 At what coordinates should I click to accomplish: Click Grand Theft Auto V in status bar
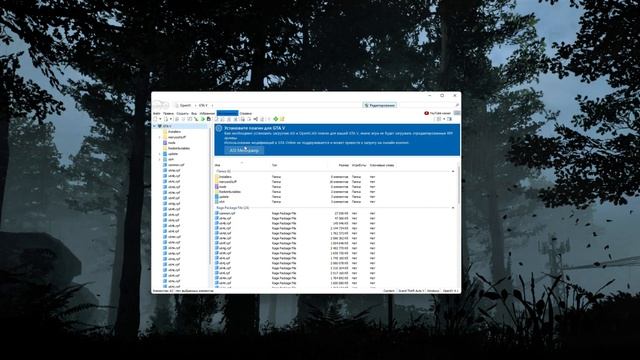point(411,291)
